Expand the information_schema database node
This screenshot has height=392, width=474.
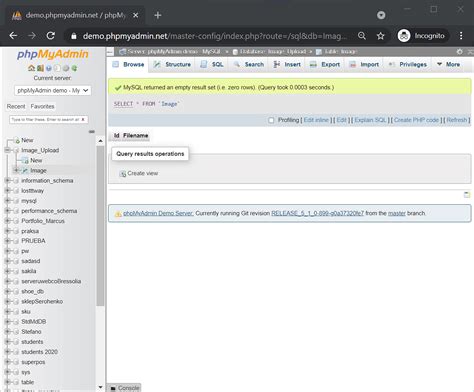point(7,180)
